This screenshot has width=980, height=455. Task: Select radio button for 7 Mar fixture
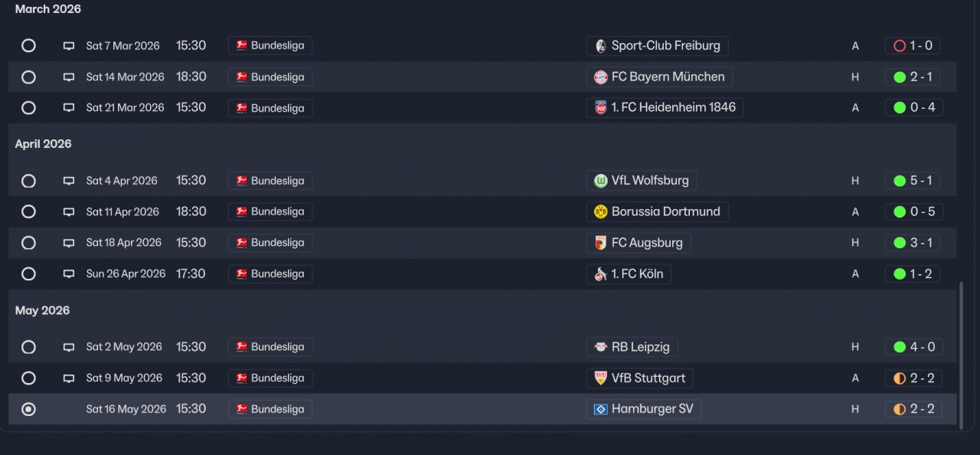click(28, 46)
